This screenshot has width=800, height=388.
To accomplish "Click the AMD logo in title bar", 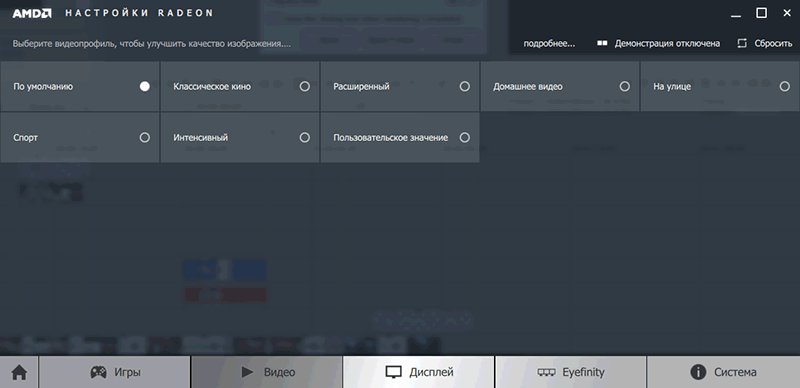I will tap(32, 13).
